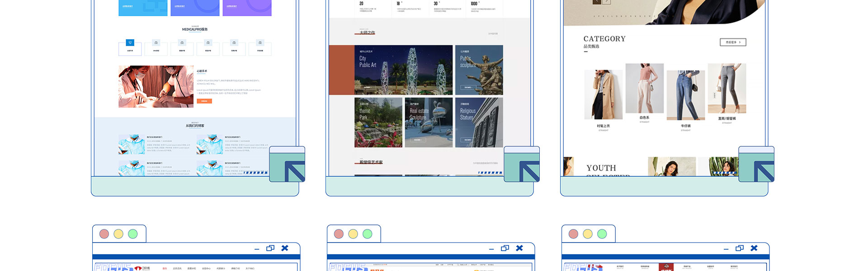Click the MEDICALPRO服务 heading

[195, 29]
